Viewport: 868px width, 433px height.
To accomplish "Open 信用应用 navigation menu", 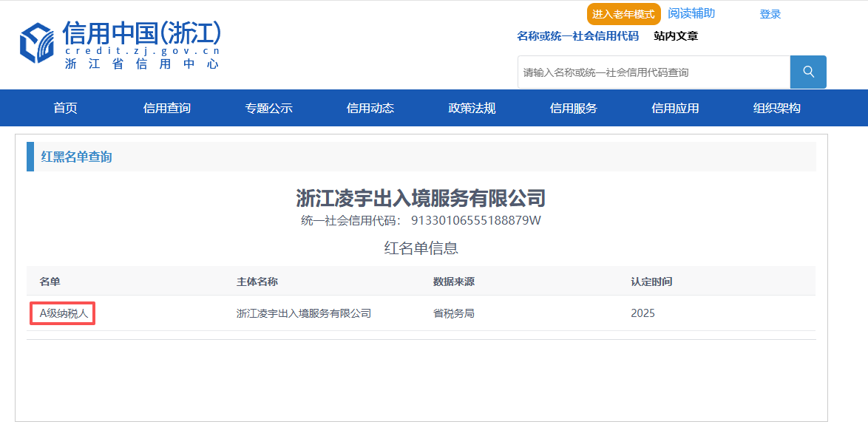I will pos(675,109).
